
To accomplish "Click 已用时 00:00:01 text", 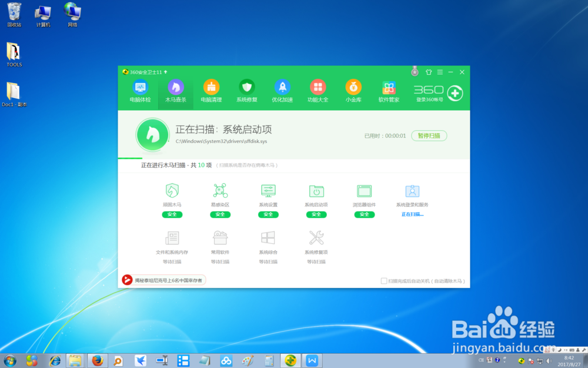I will tap(385, 136).
